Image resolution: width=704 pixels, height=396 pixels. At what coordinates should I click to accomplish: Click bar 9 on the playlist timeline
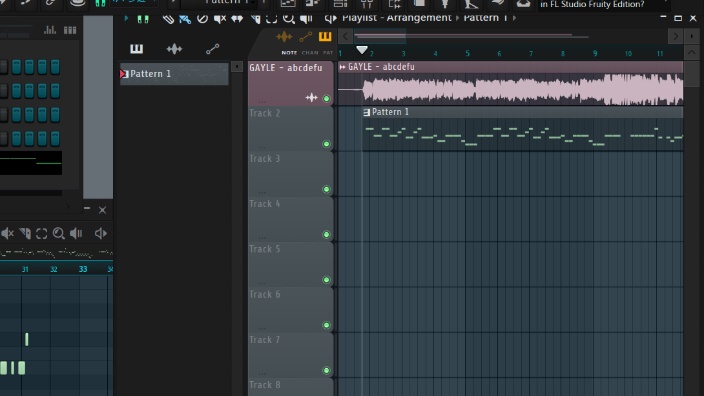click(595, 53)
